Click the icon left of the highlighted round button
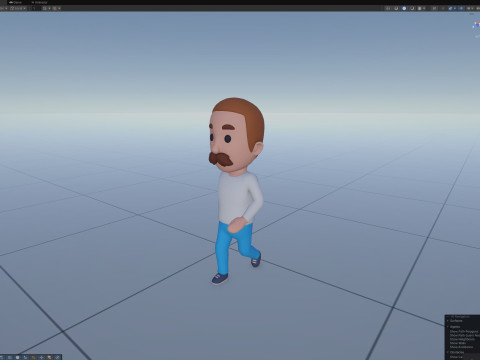Screen dimensions: 480x360 (x=396, y=8)
